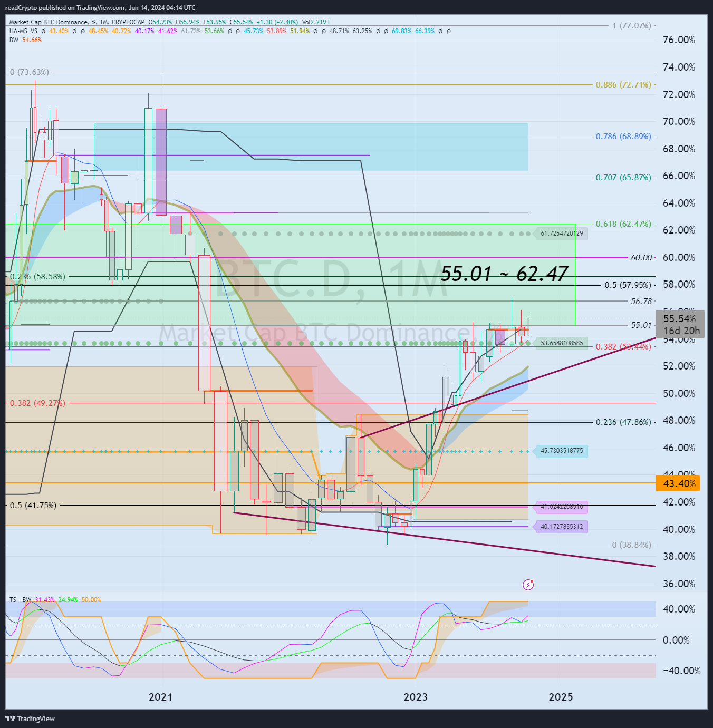Click 64.00% on the price scale
Viewport: 713px width, 728px height.
(679, 203)
